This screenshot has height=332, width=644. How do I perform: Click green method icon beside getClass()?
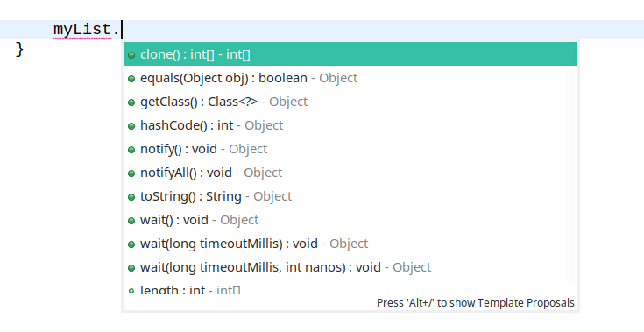click(131, 102)
